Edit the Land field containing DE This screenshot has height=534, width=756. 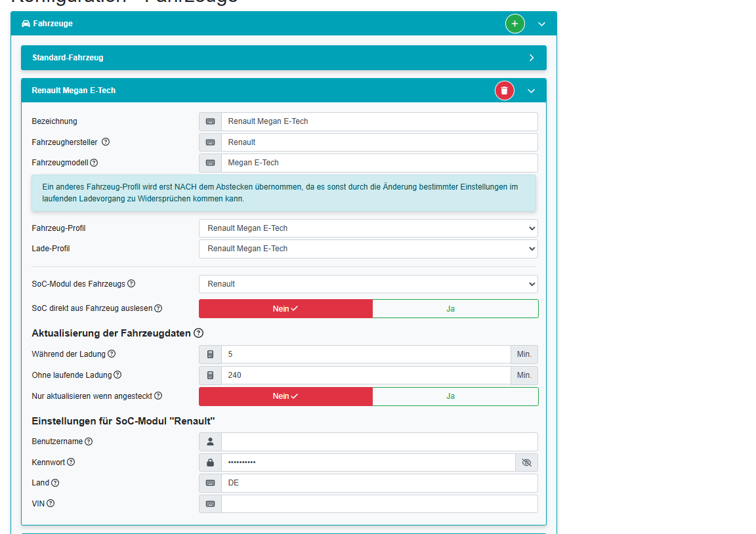click(379, 483)
